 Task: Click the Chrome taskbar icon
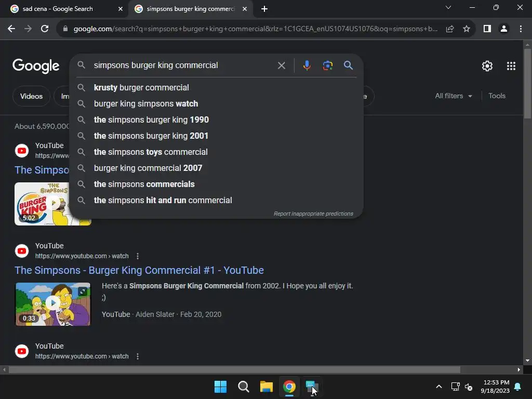(x=289, y=387)
